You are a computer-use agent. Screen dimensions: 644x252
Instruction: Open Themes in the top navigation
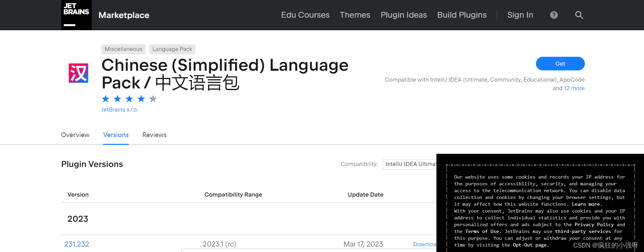tap(355, 15)
